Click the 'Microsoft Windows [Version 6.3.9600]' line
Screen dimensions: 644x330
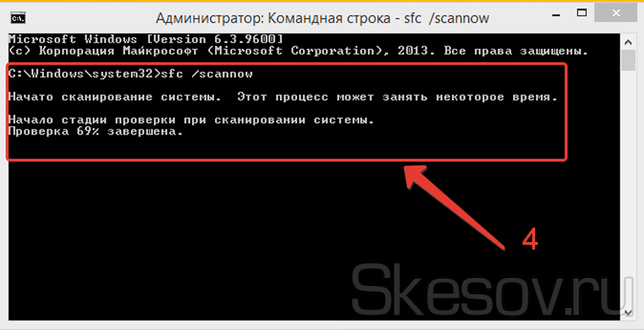146,39
